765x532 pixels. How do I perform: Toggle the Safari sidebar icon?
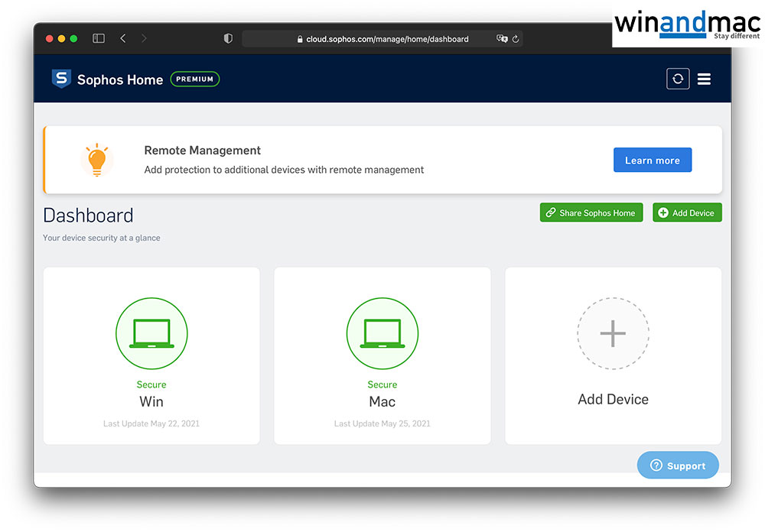click(x=99, y=38)
